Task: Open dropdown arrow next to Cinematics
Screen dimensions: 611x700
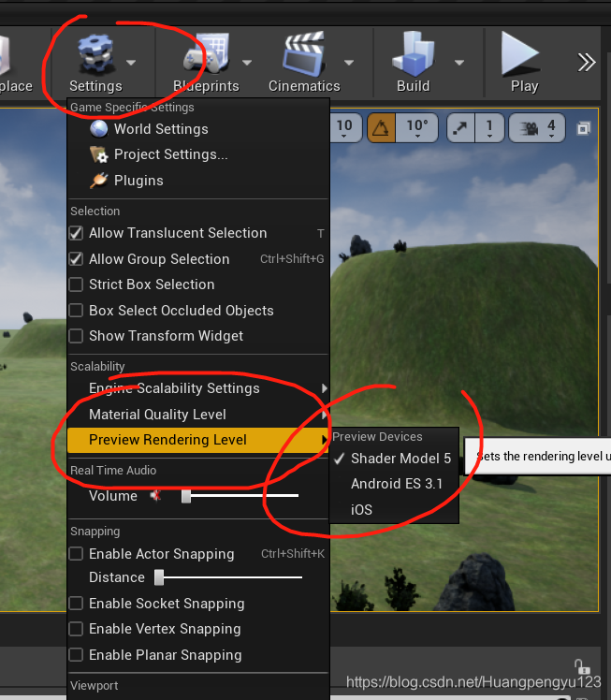Action: (x=349, y=63)
